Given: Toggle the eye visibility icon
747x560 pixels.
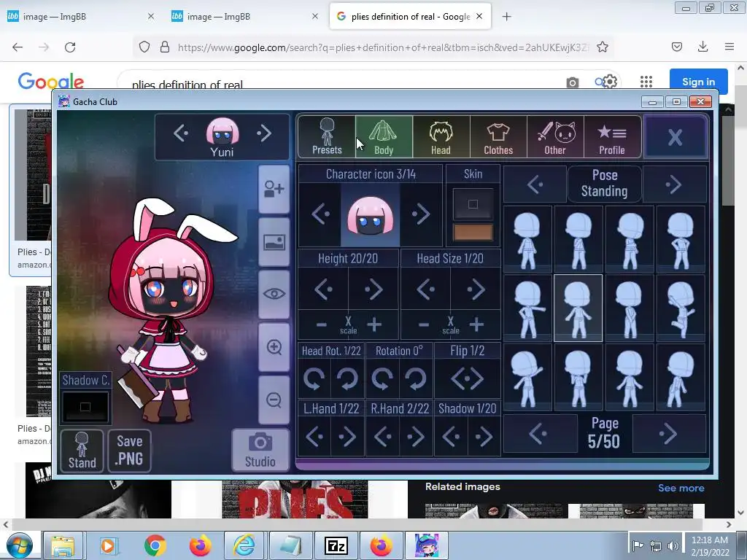Looking at the screenshot, I should click(x=274, y=294).
